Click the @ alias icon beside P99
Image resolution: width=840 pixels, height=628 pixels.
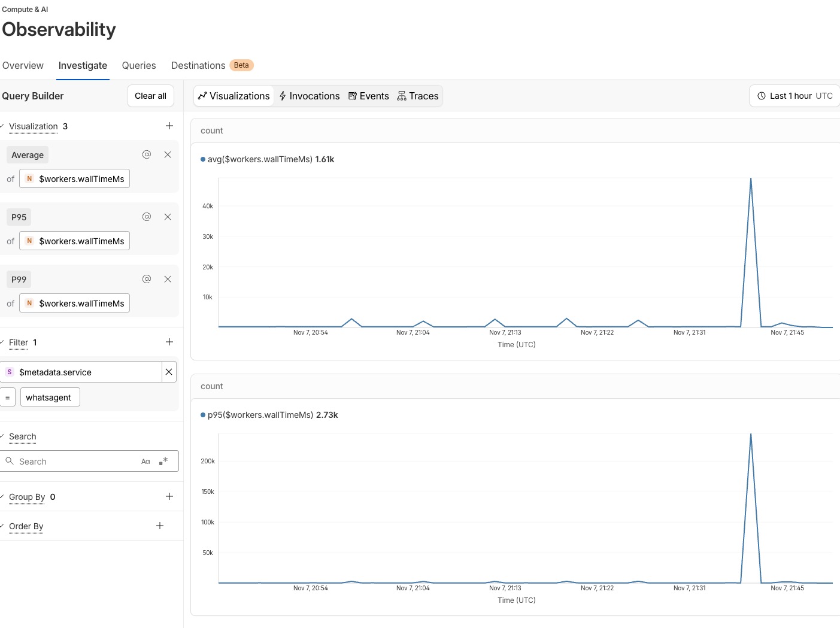click(x=147, y=279)
